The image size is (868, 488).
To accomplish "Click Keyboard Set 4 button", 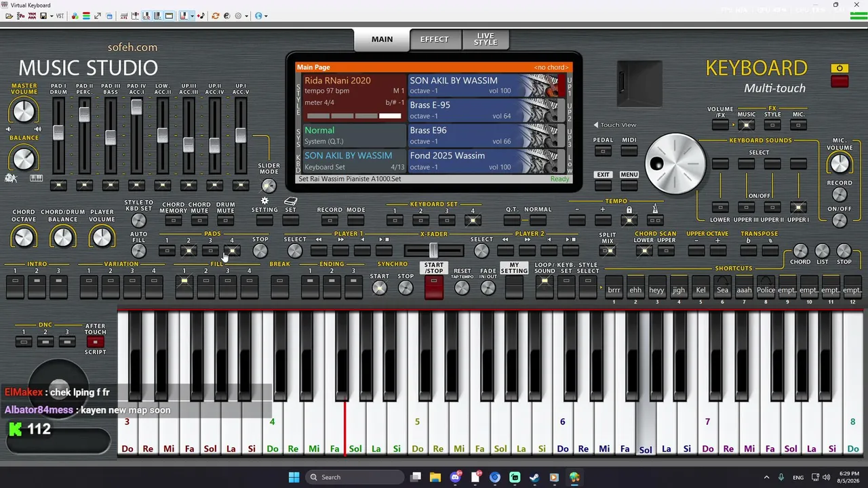I will [x=473, y=220].
